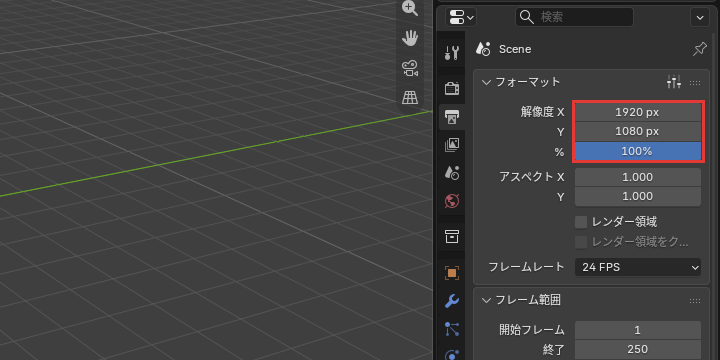Switch perspective/orthographic with grid icon
The height and width of the screenshot is (360, 720).
pos(410,97)
